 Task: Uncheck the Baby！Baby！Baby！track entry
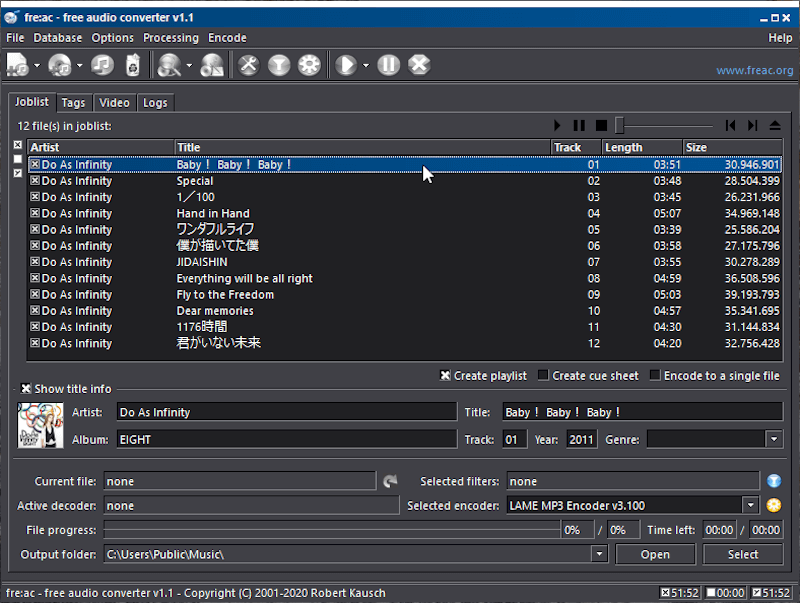(34, 164)
